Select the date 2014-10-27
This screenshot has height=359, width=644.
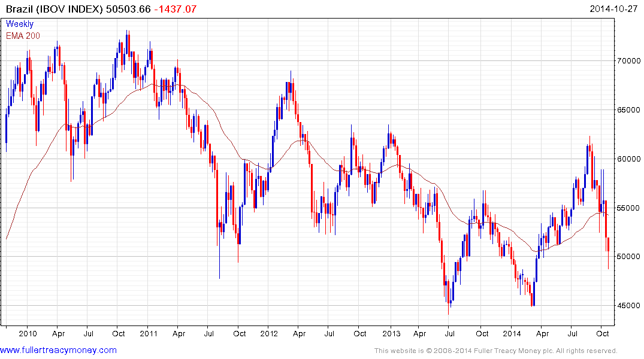(x=613, y=8)
